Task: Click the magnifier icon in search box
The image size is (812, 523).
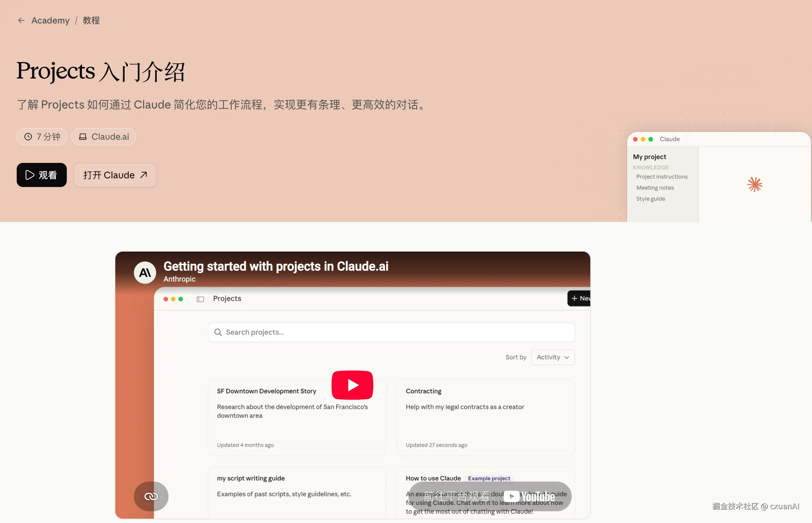Action: [218, 332]
